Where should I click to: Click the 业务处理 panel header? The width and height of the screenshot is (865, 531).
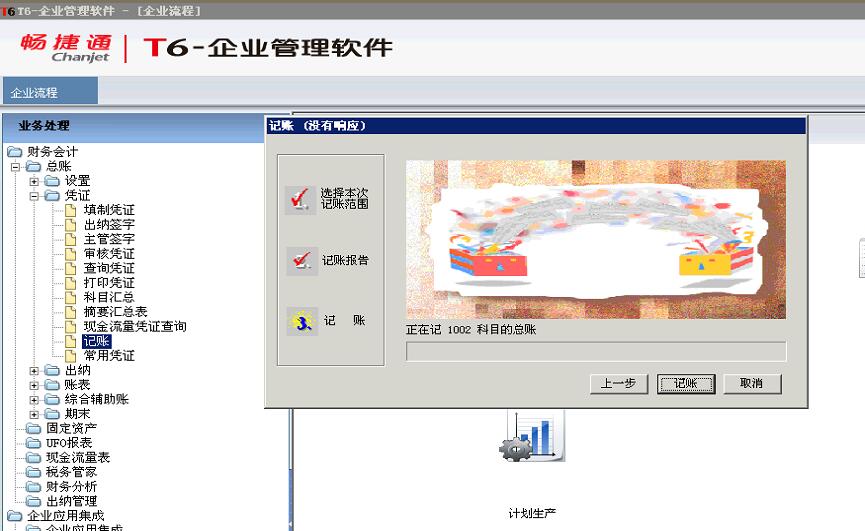pyautogui.click(x=134, y=126)
